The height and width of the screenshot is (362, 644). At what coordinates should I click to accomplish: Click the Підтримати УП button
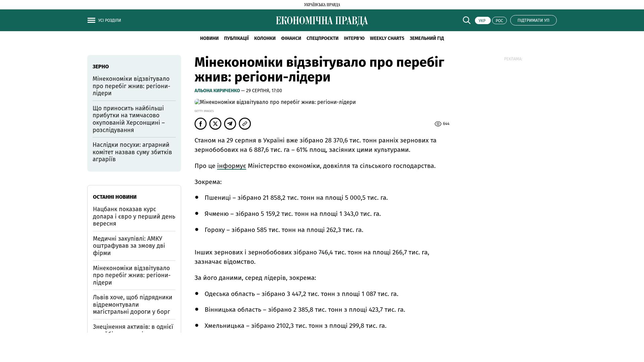click(533, 20)
